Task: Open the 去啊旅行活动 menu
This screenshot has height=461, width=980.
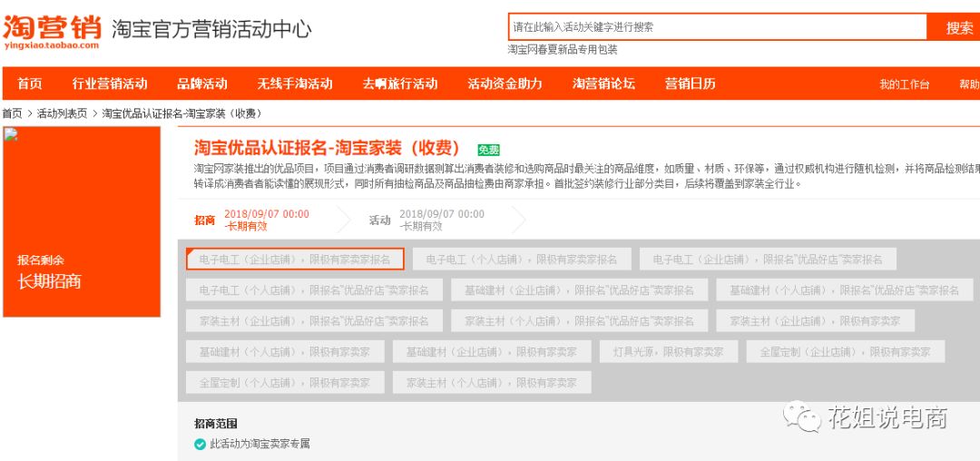Action: [x=400, y=83]
